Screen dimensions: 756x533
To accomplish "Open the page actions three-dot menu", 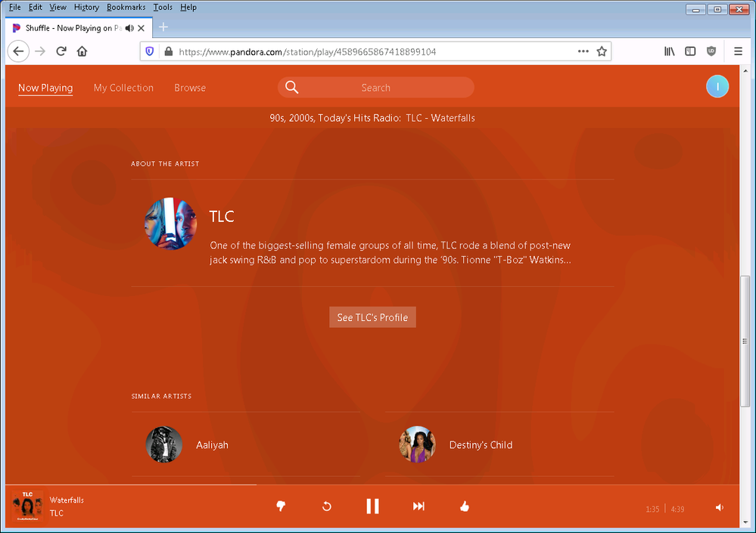I will coord(583,51).
